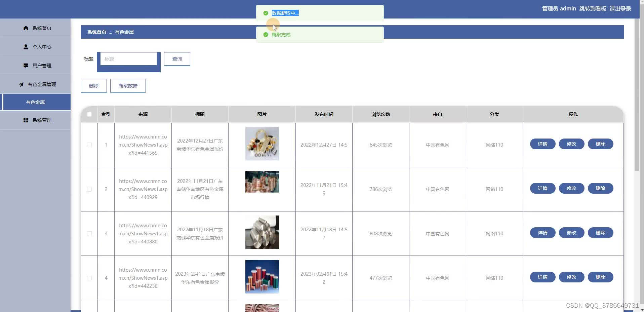The height and width of the screenshot is (312, 644).
Task: Click the 浏览次数 column header
Action: (x=381, y=114)
